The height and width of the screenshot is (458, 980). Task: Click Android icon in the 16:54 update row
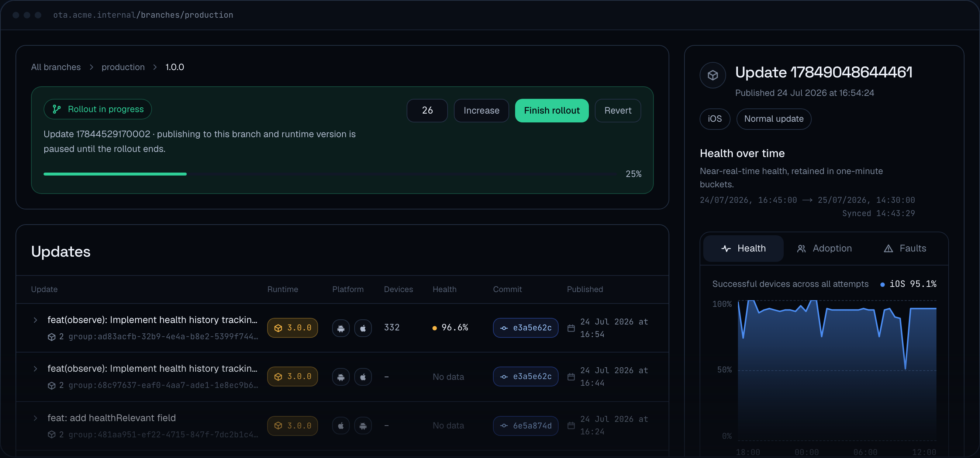coord(341,328)
